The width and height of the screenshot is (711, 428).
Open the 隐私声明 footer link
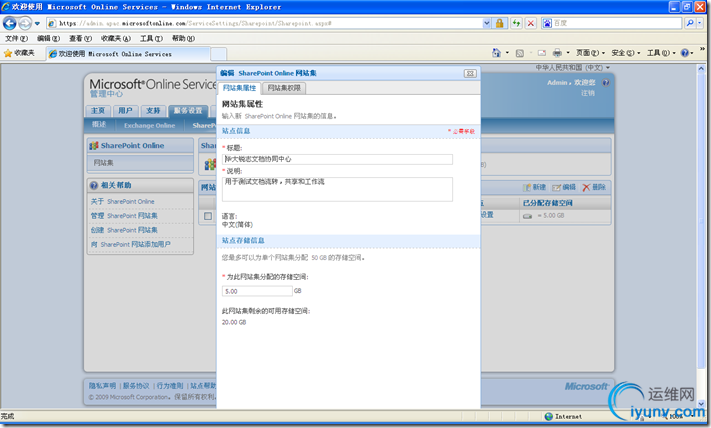102,386
